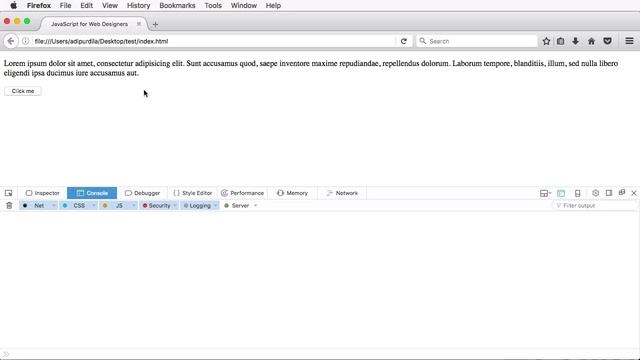Clear the web console output
640x360 pixels.
[9, 206]
